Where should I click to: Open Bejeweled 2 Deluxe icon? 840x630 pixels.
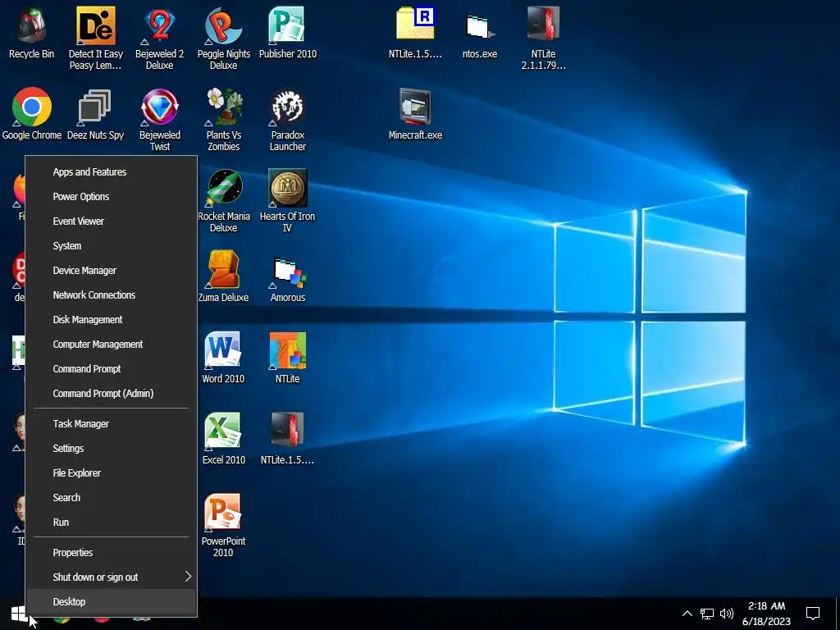(x=160, y=38)
